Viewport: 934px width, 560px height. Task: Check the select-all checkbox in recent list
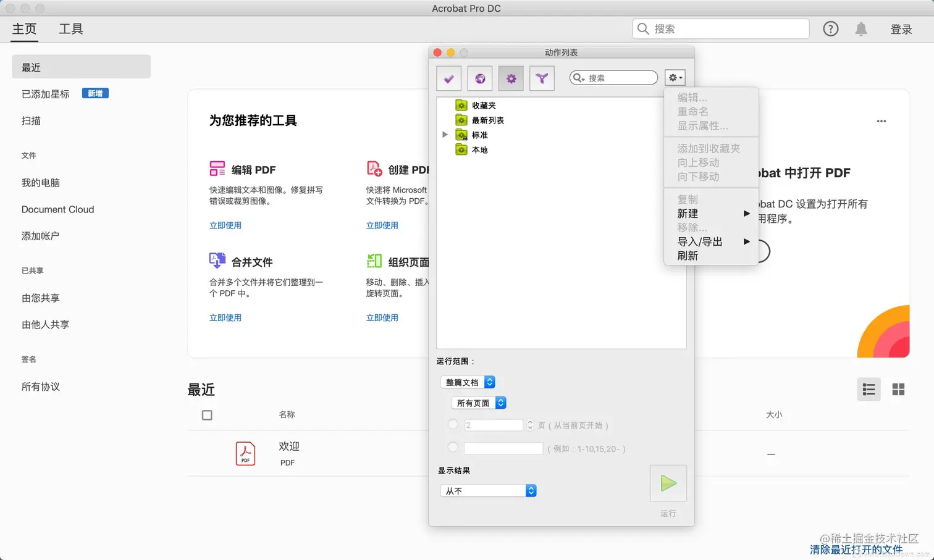(207, 416)
